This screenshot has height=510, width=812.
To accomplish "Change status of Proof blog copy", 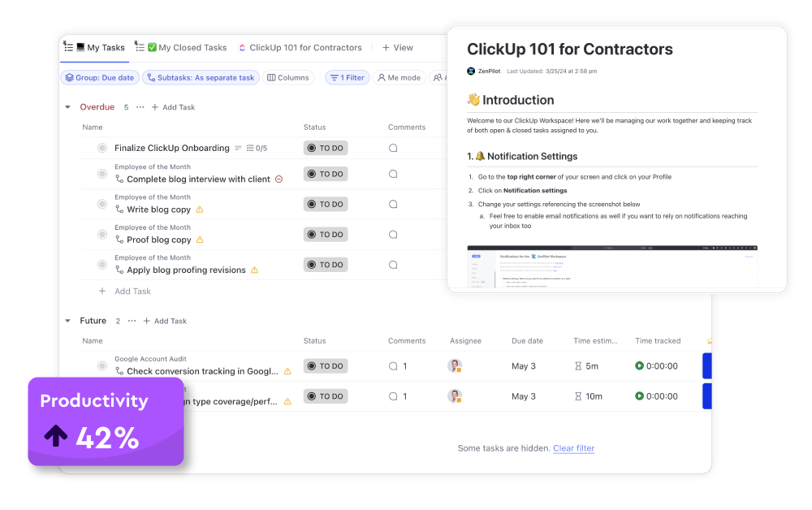I will (x=326, y=235).
